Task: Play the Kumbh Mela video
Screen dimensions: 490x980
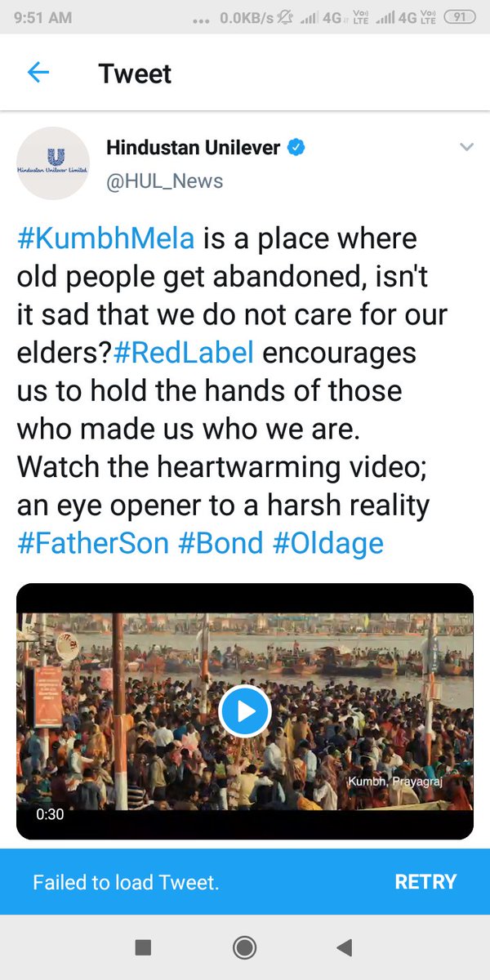Action: click(244, 711)
